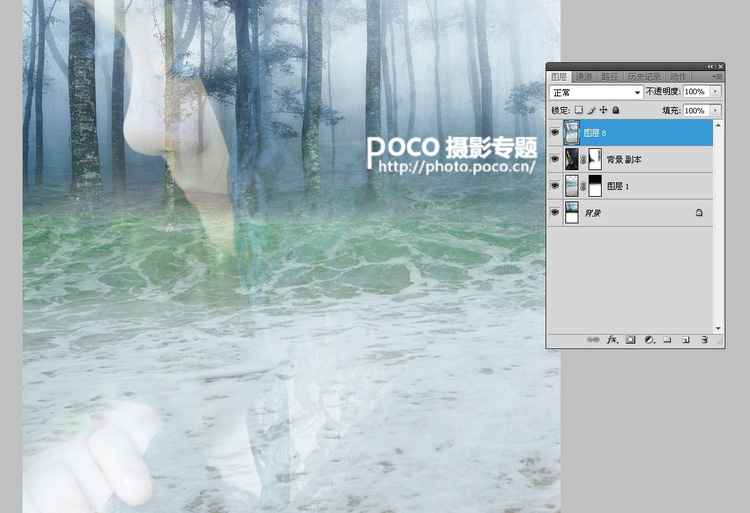Screen dimensions: 750x513
Task: Click the link layers icon
Action: (x=593, y=340)
